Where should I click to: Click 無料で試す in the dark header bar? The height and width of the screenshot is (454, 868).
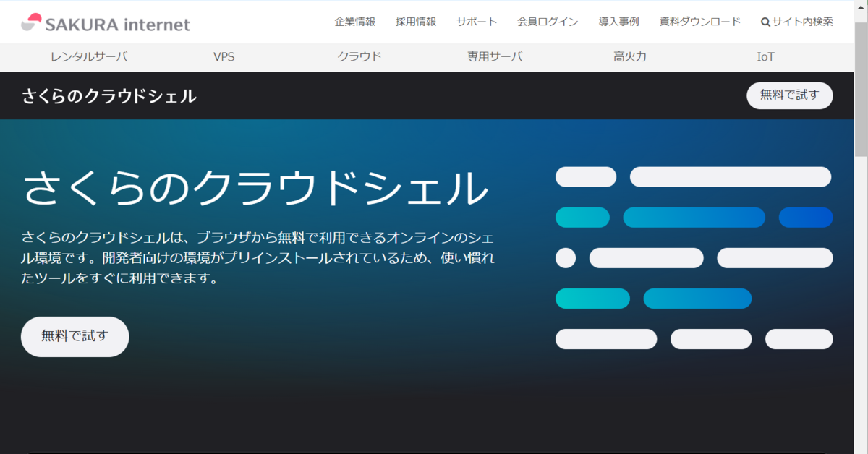coord(789,95)
